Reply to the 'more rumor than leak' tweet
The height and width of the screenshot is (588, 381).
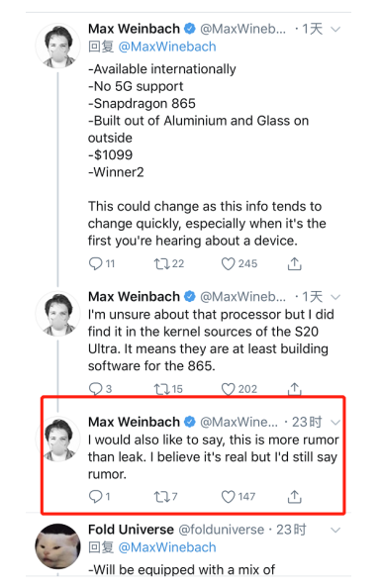click(95, 497)
